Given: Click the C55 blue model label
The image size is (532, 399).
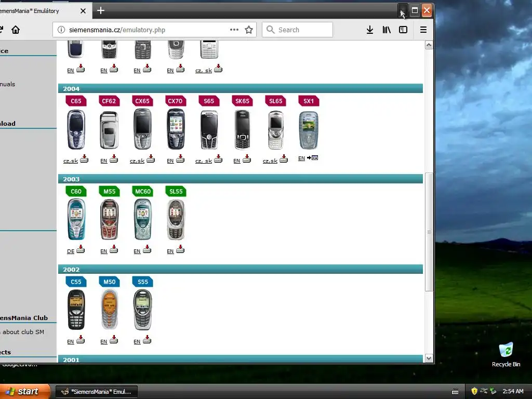Looking at the screenshot, I should (76, 282).
